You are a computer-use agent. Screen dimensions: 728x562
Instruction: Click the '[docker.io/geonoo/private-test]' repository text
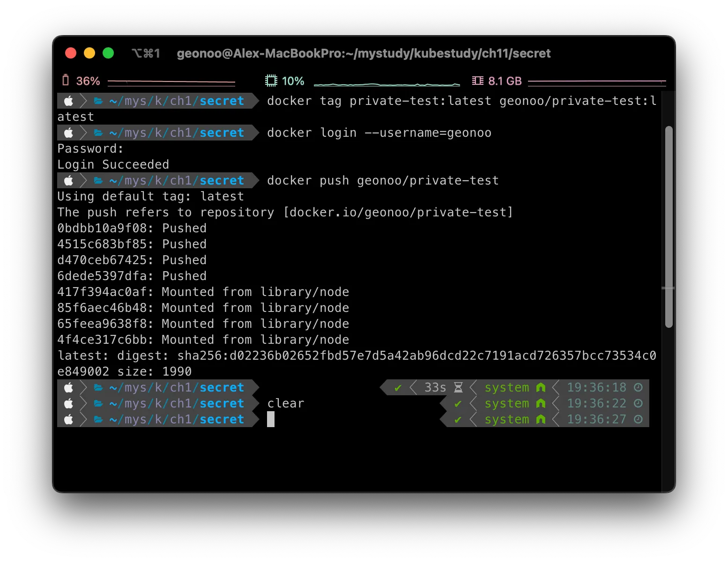pos(398,212)
